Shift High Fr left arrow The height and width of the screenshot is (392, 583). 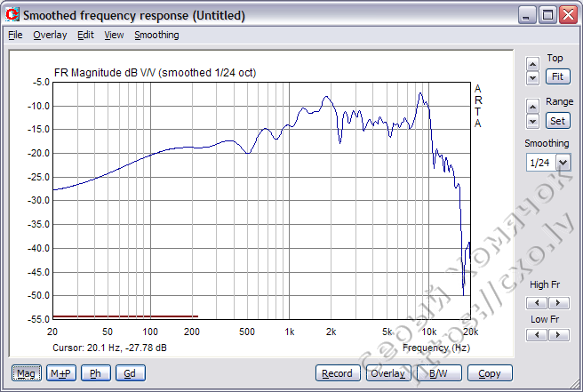(537, 303)
